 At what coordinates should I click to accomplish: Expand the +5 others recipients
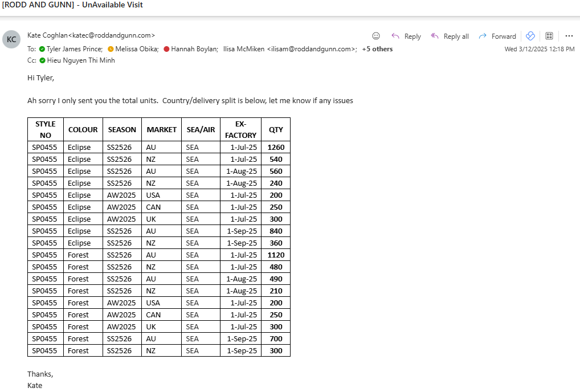377,49
